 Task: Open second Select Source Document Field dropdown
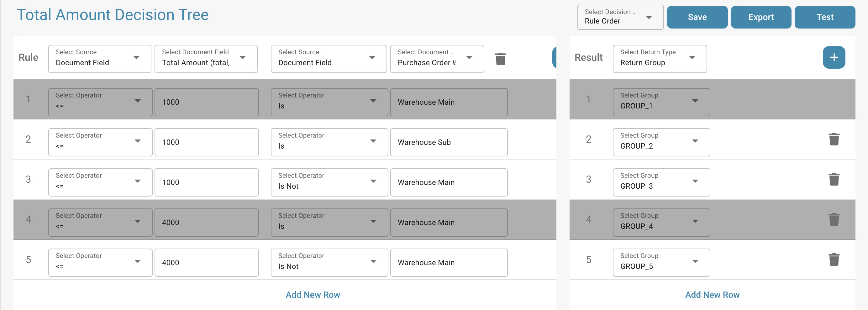point(329,59)
